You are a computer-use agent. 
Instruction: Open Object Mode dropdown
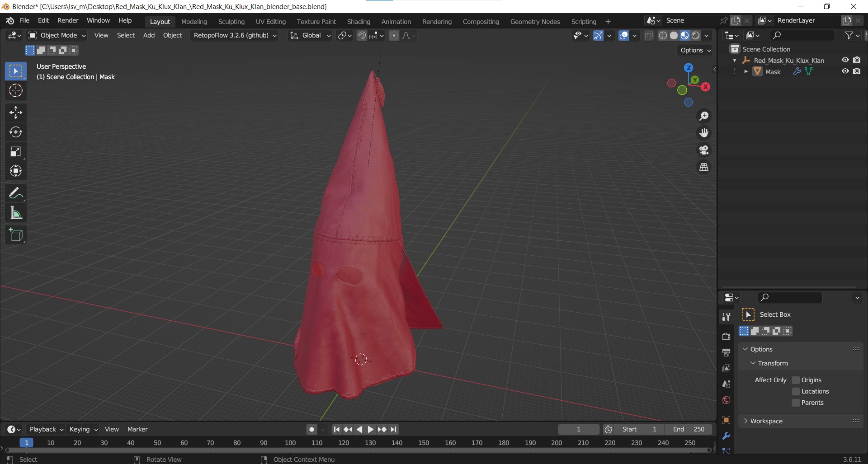[x=57, y=36]
